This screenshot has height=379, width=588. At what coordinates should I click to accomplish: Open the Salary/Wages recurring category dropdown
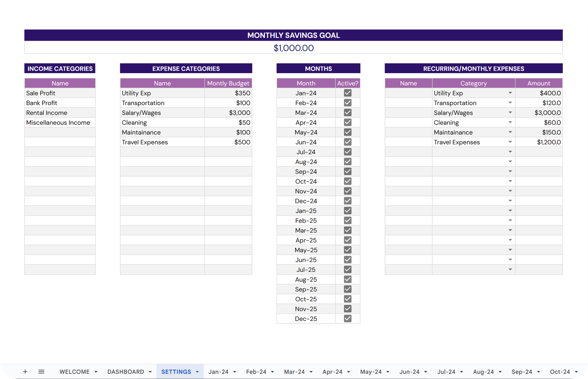pos(510,113)
